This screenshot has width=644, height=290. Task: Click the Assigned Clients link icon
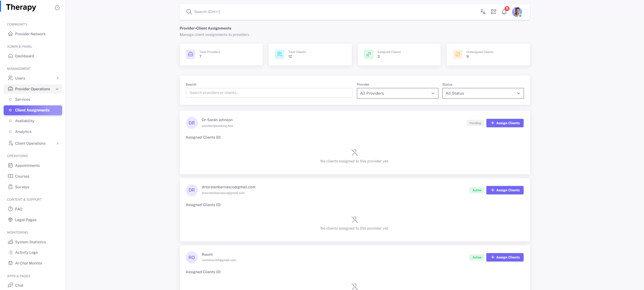click(369, 54)
